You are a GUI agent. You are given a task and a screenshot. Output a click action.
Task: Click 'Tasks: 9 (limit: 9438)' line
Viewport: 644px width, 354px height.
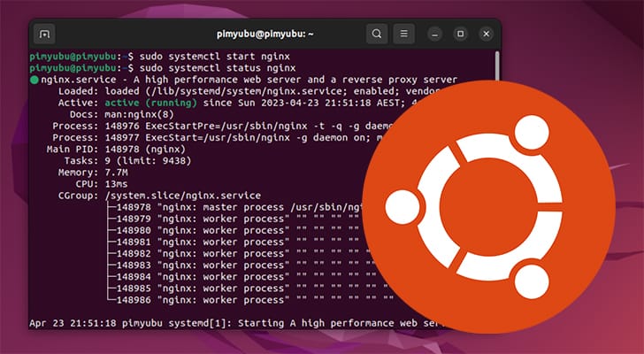point(127,160)
